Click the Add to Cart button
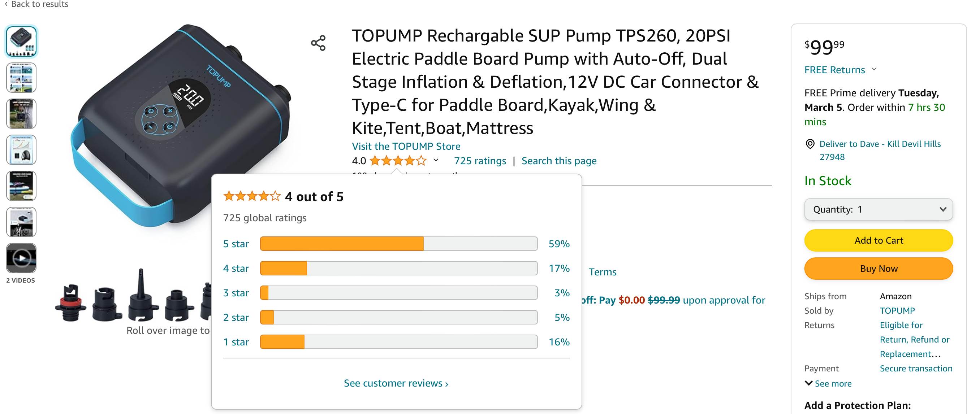Image resolution: width=980 pixels, height=414 pixels. (878, 240)
